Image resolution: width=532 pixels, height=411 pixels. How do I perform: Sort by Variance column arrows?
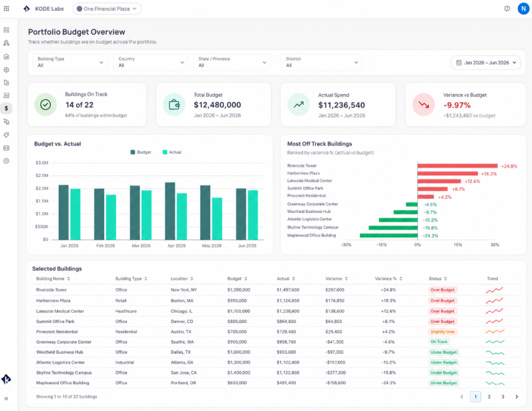pyautogui.click(x=346, y=279)
